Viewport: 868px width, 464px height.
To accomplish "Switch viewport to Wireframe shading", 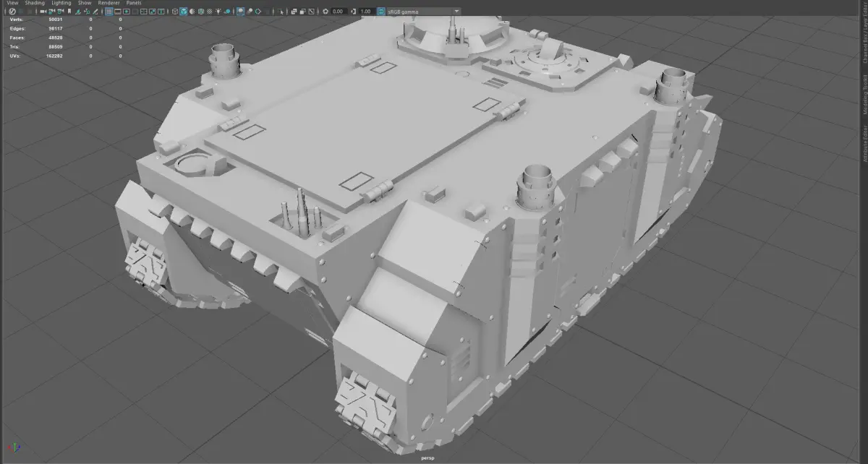I will (175, 12).
